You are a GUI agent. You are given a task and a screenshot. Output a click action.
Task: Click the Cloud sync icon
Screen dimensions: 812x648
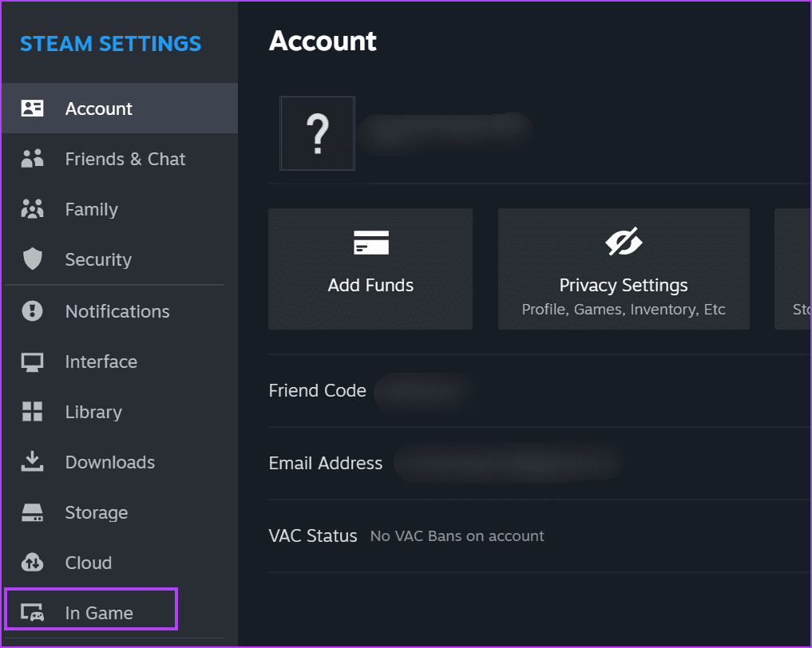pos(32,562)
